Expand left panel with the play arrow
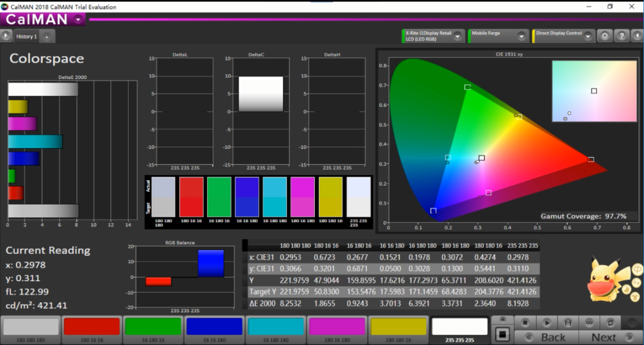The height and width of the screenshot is (345, 644). [x=6, y=36]
